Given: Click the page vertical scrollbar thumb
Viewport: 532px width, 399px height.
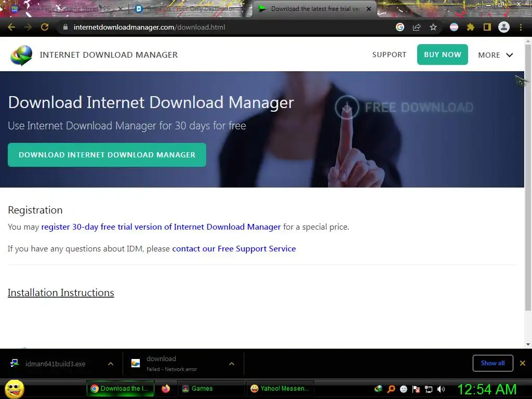Looking at the screenshot, I should [528, 177].
